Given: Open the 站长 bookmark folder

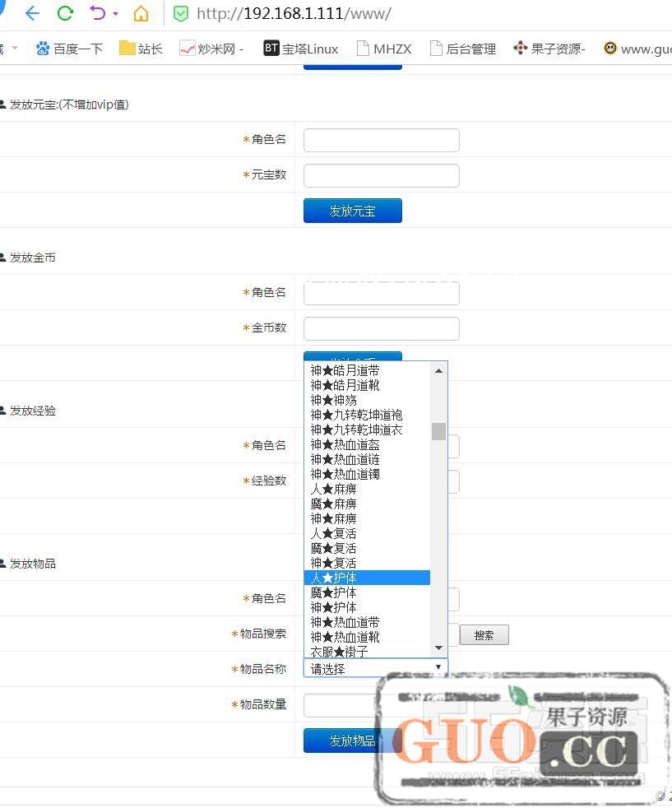Looking at the screenshot, I should (x=141, y=49).
